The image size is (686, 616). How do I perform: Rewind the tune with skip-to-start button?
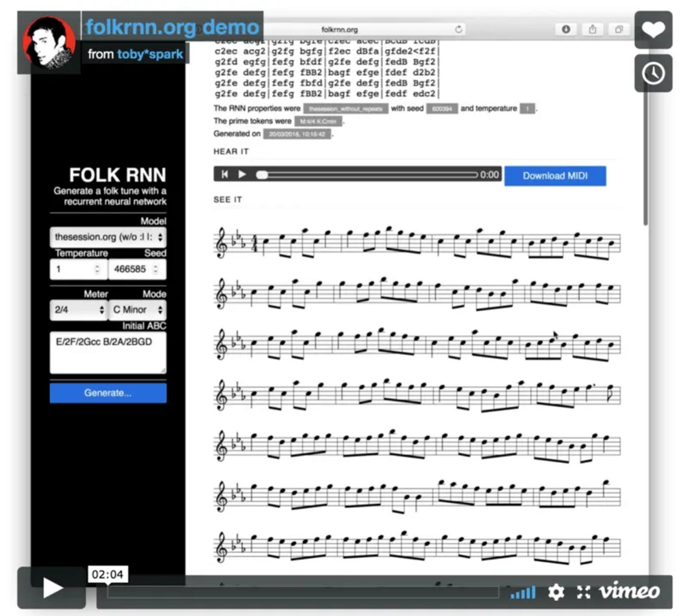[x=224, y=174]
